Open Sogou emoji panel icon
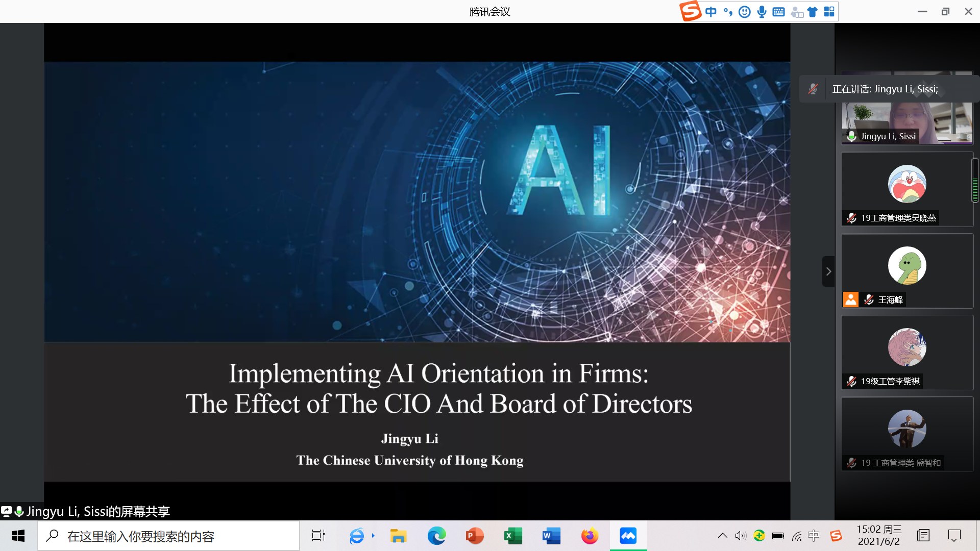 (745, 12)
